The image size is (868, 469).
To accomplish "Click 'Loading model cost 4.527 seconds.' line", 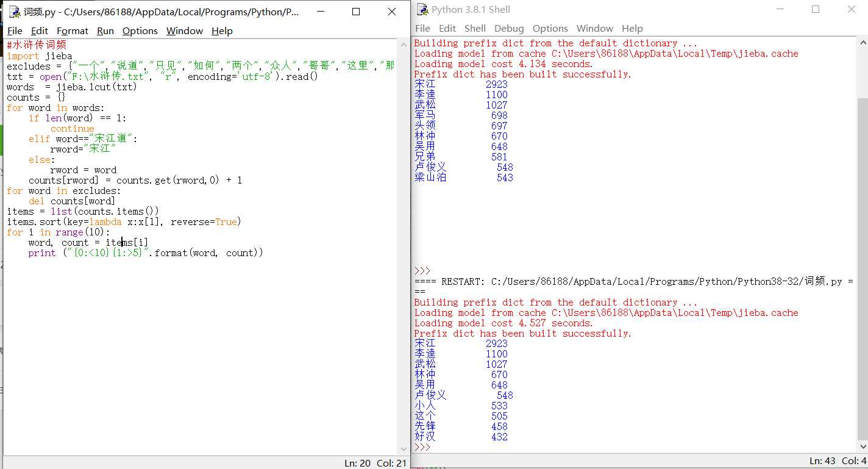I will (x=503, y=323).
